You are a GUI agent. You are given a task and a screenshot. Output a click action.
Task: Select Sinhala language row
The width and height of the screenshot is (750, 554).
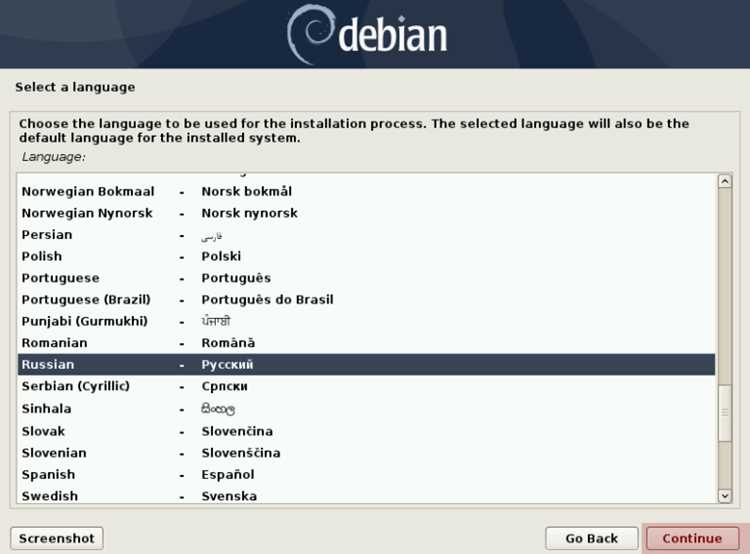point(366,409)
